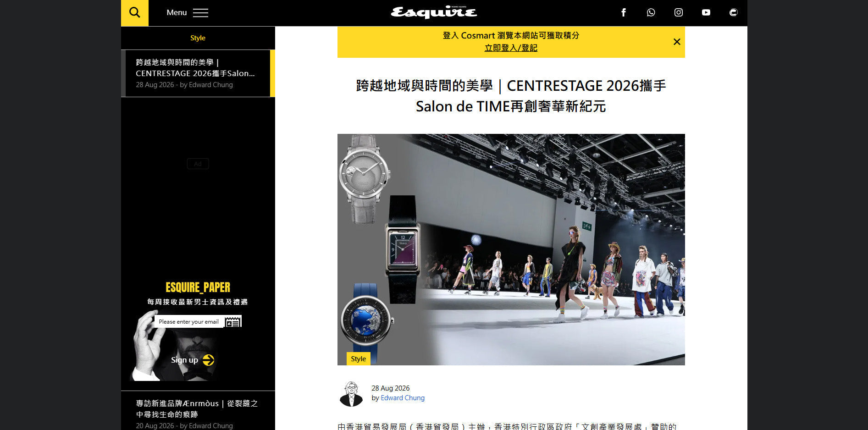Click 登入 Cosmart 瀏覽本網站可獲取積分 banner text

511,35
